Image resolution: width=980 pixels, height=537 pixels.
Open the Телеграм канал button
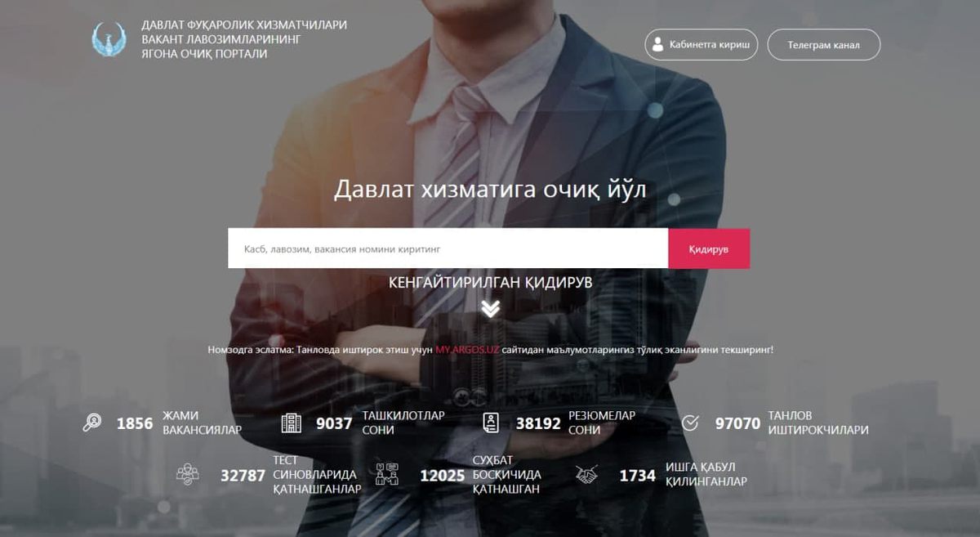pos(823,45)
